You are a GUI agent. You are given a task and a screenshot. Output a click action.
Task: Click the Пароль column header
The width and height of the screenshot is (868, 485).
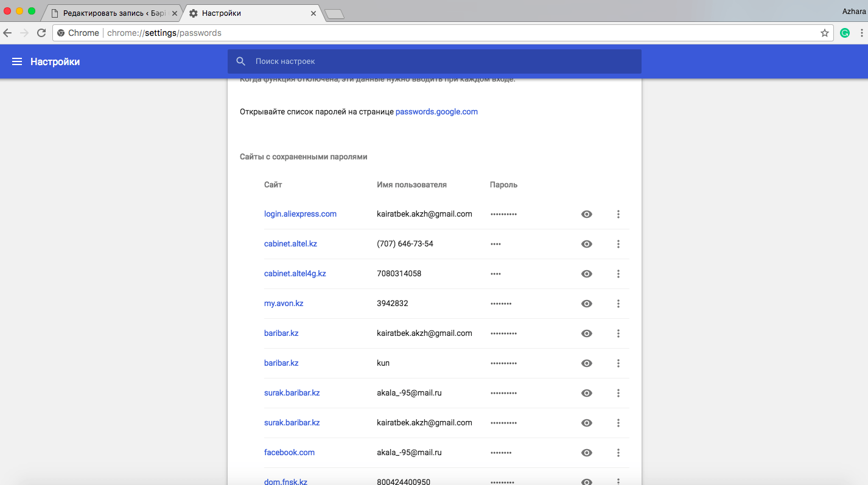(x=503, y=185)
